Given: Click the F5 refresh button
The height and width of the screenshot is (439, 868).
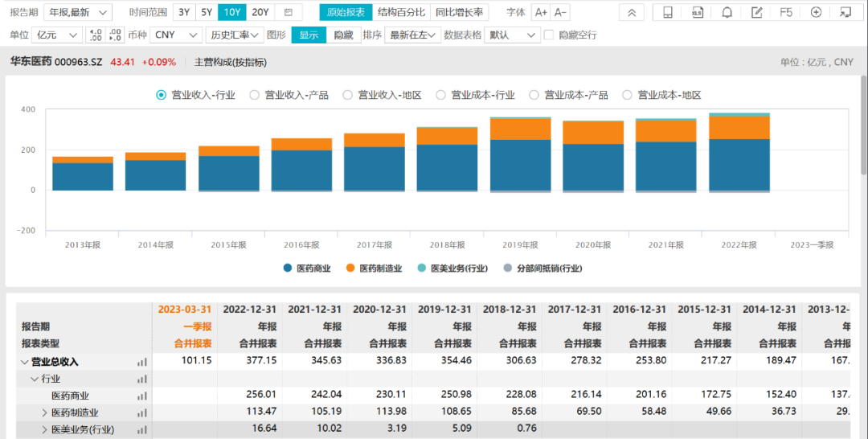Looking at the screenshot, I should pyautogui.click(x=786, y=12).
